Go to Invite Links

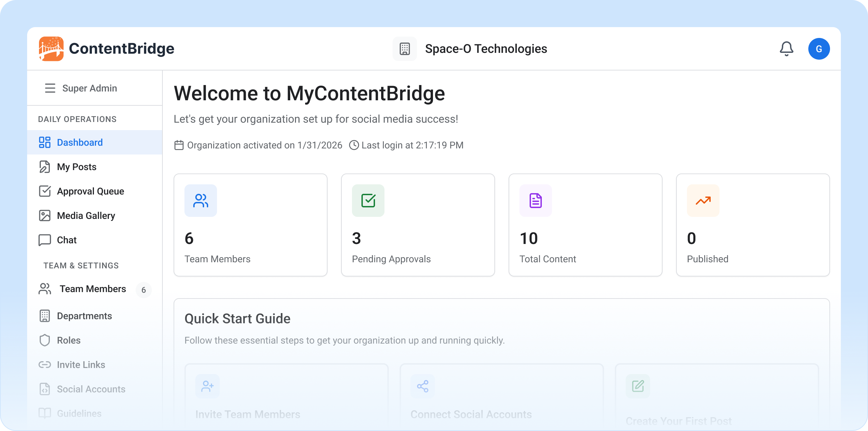[x=81, y=365]
